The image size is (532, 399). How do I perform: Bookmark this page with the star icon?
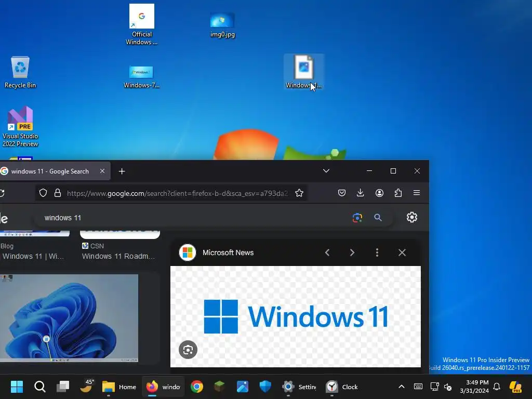tap(299, 193)
